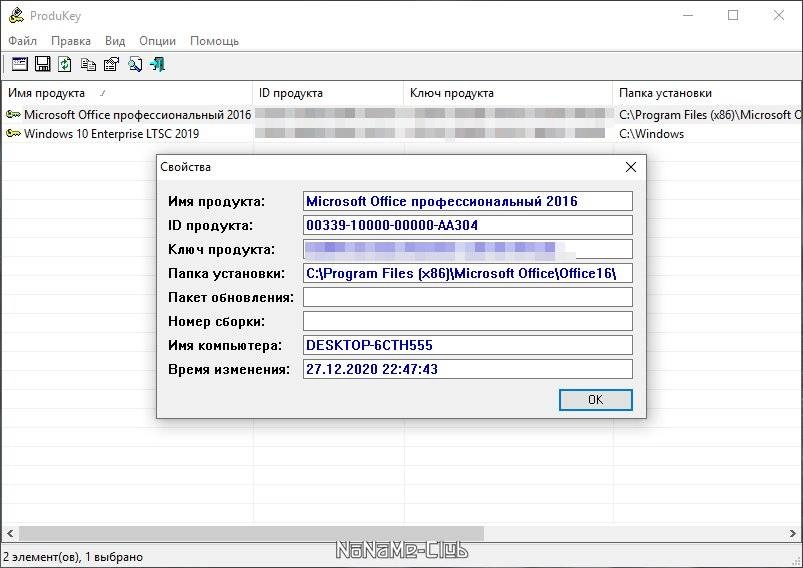803x568 pixels.
Task: Sort by Папка установки column header
Action: [708, 93]
